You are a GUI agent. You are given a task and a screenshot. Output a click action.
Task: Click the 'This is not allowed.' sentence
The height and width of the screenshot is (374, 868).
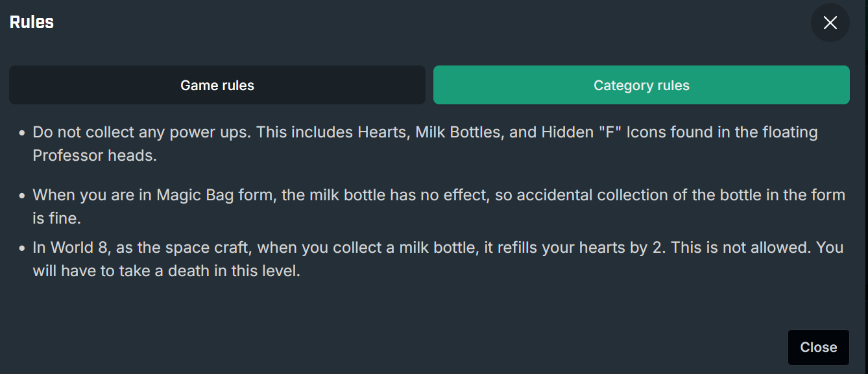click(740, 247)
